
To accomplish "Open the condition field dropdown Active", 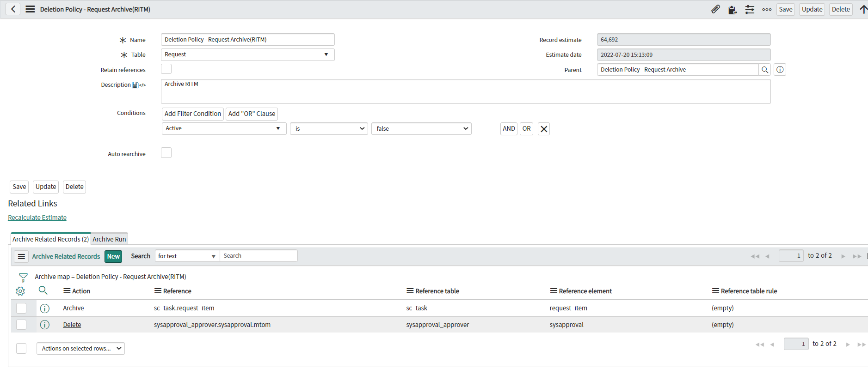I will (224, 128).
